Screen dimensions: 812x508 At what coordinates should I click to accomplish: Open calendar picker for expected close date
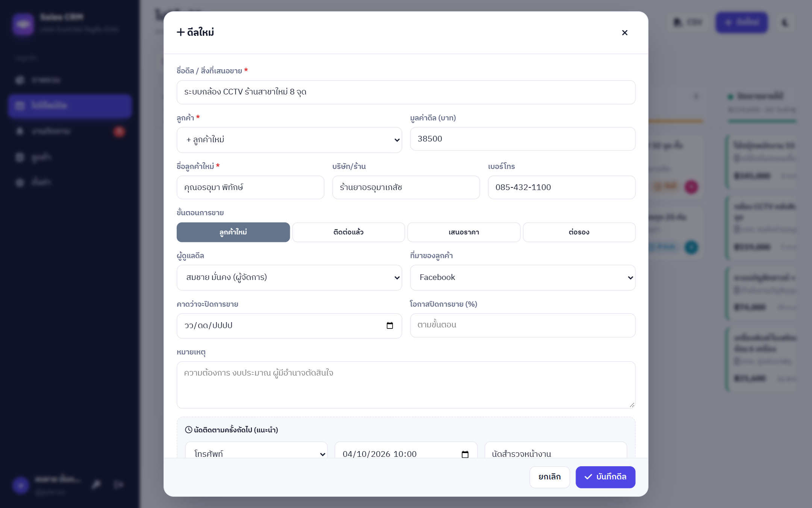pyautogui.click(x=389, y=325)
